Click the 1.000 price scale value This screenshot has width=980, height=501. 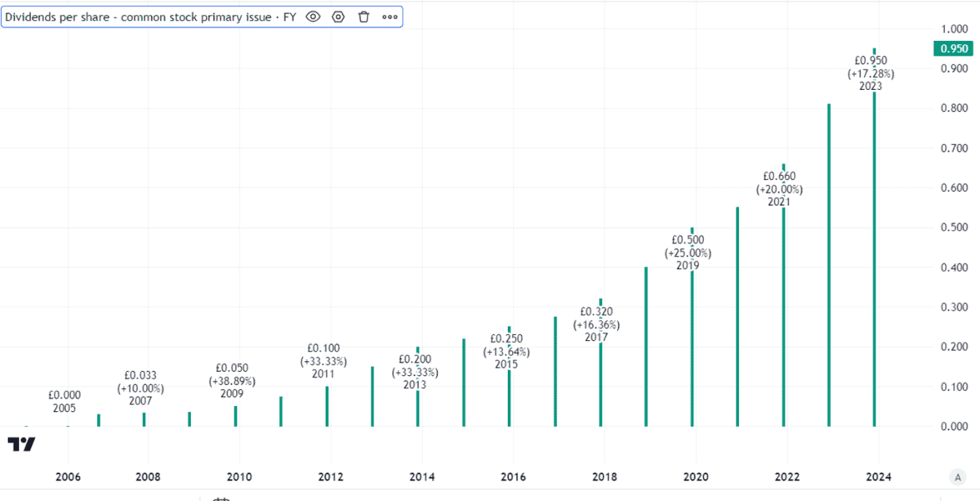[954, 29]
